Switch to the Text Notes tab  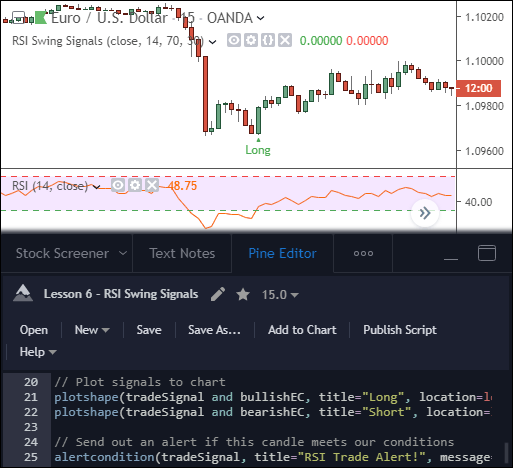[182, 253]
